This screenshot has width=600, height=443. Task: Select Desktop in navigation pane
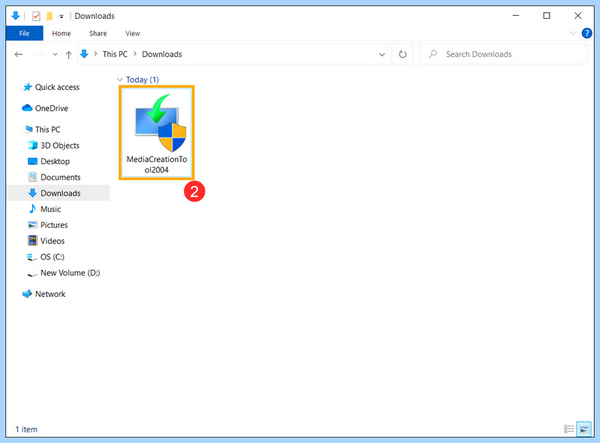[x=55, y=161]
